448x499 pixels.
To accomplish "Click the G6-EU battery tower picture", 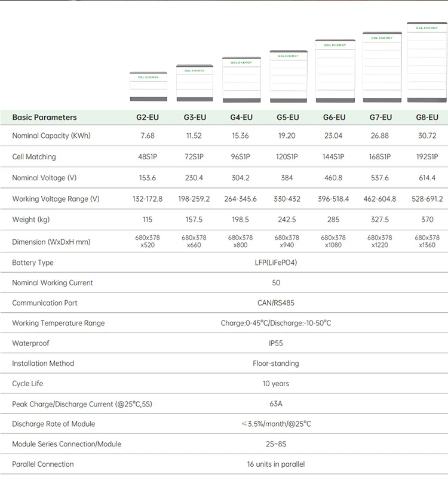I will click(335, 70).
